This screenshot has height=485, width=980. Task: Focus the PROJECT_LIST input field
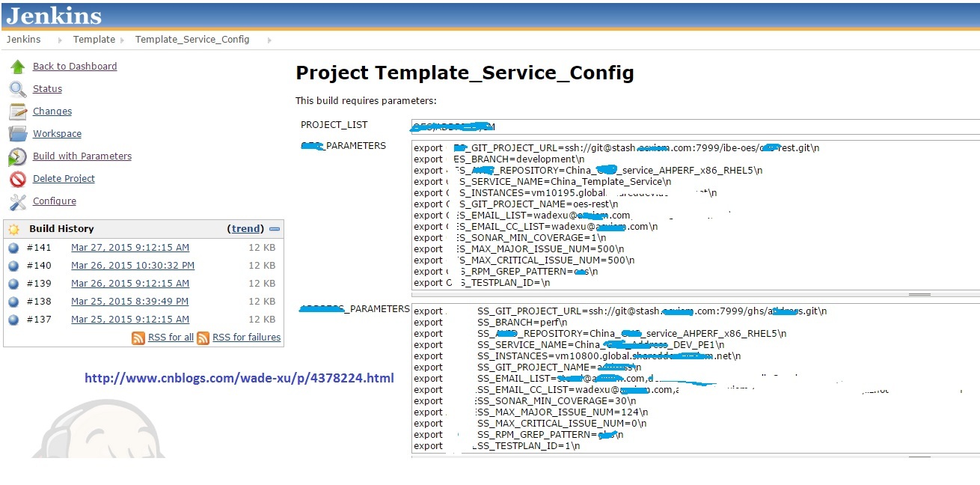[x=695, y=126]
